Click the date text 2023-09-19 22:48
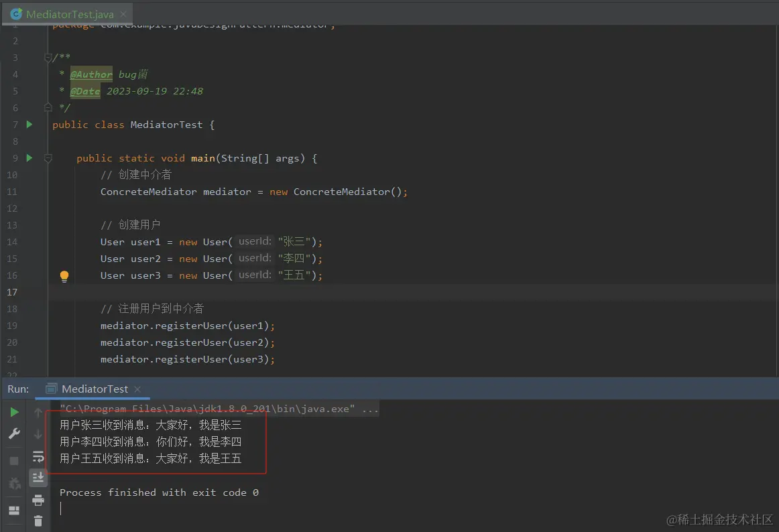779x532 pixels. (154, 91)
